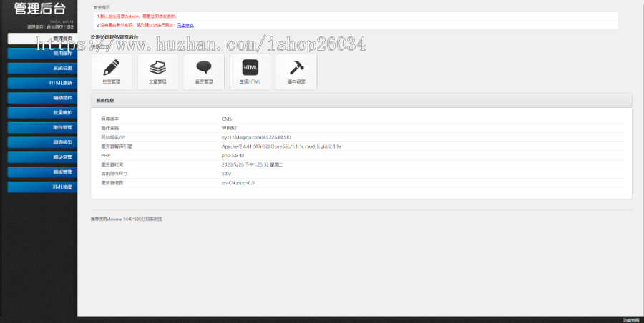Click the Hello, admin greeting
The height and width of the screenshot is (323, 644).
click(x=62, y=21)
